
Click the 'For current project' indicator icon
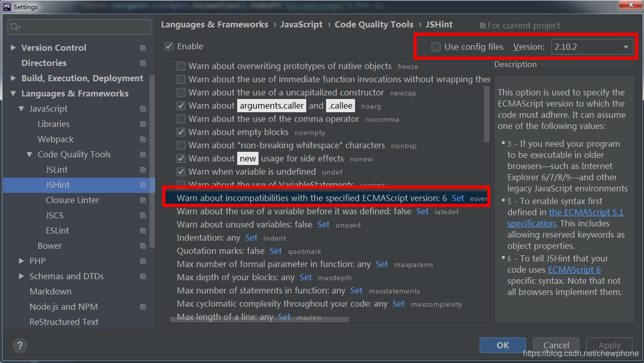[482, 25]
